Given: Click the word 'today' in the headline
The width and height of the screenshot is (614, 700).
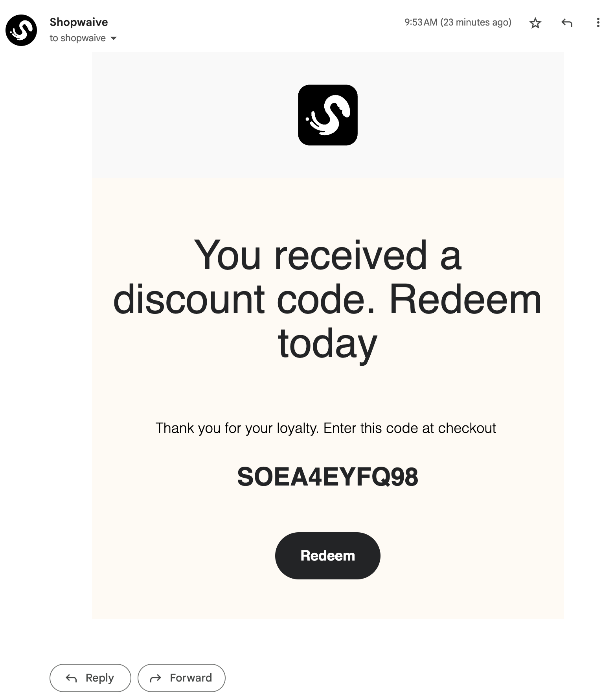Looking at the screenshot, I should pyautogui.click(x=327, y=344).
